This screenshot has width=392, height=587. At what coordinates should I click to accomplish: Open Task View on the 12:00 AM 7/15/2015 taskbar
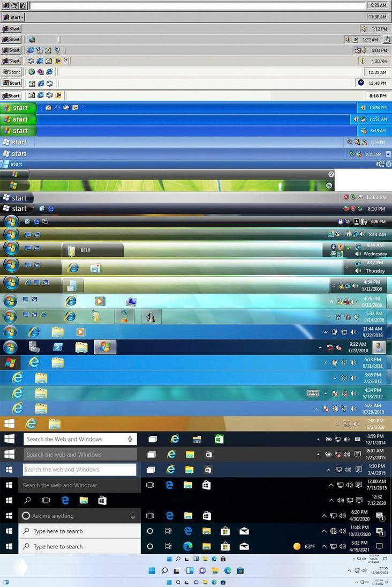[150, 485]
